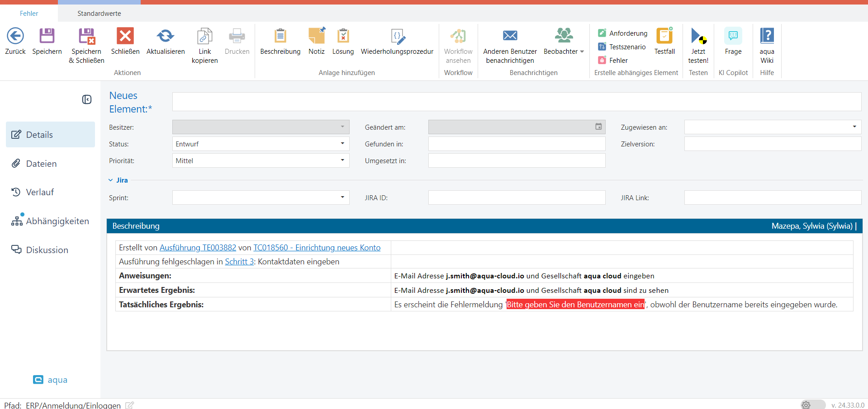Toggle the settings switch in status bar
This screenshot has width=868, height=409.
coord(812,404)
